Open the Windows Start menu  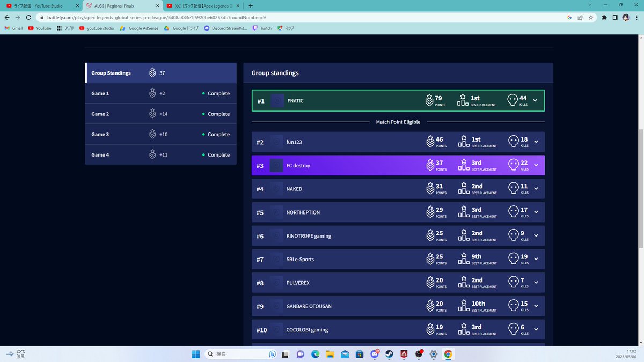[x=195, y=354]
